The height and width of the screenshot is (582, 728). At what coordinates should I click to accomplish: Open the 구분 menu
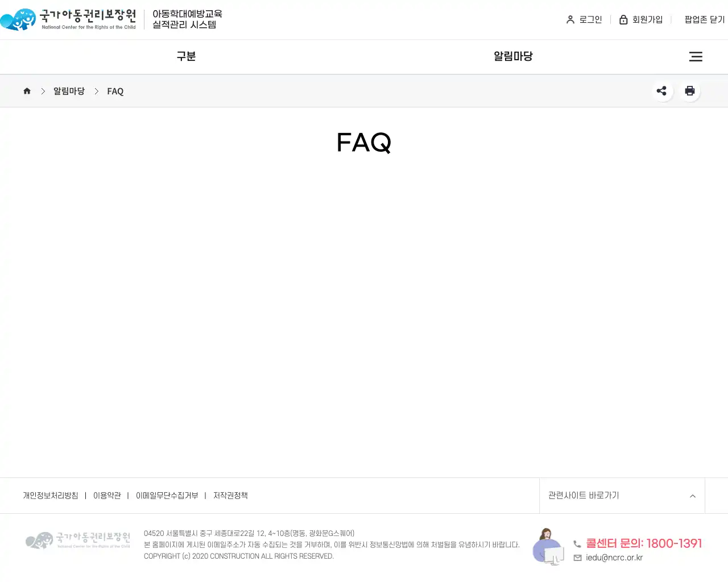(186, 56)
